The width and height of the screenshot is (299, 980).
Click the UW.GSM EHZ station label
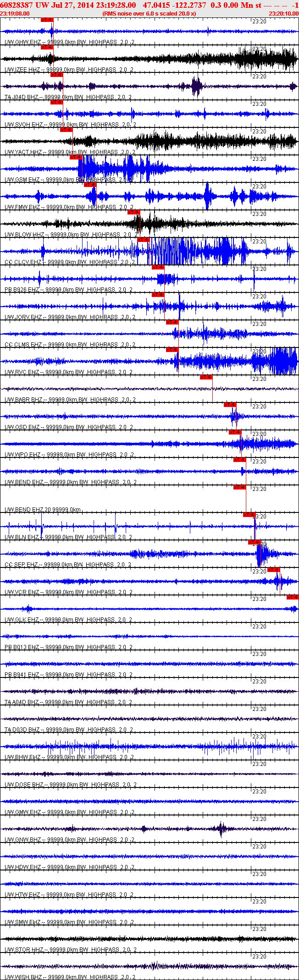pos(69,180)
